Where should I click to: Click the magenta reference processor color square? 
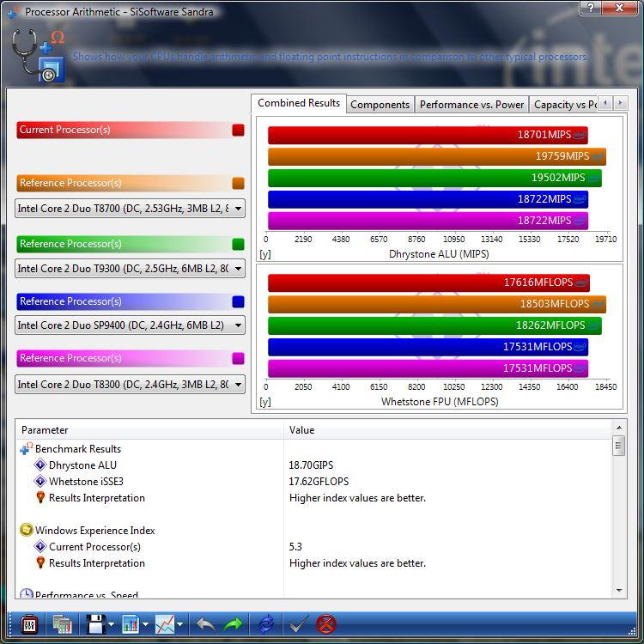pyautogui.click(x=238, y=358)
